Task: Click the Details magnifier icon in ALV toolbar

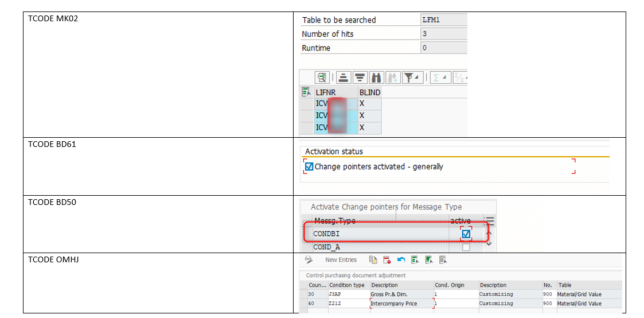Action: 322,77
